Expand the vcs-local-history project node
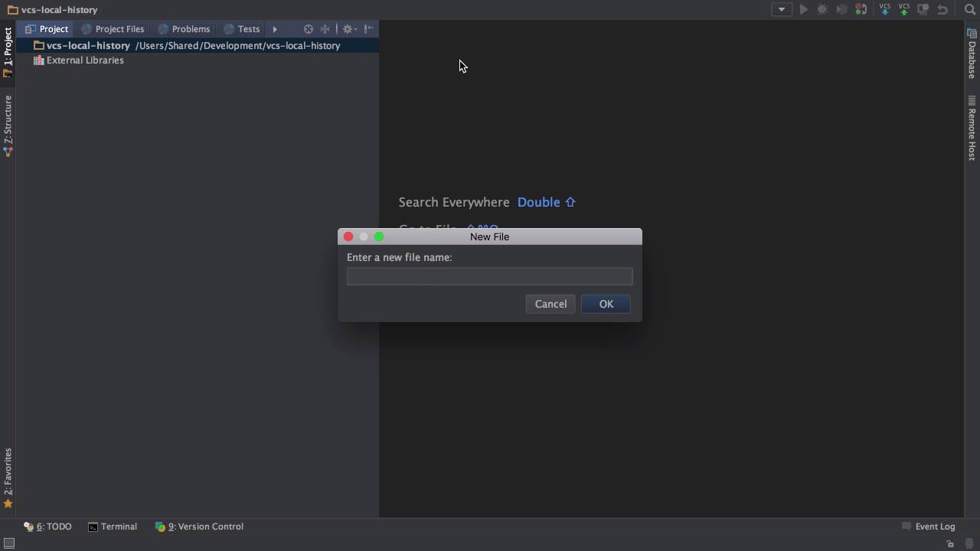 click(x=88, y=45)
